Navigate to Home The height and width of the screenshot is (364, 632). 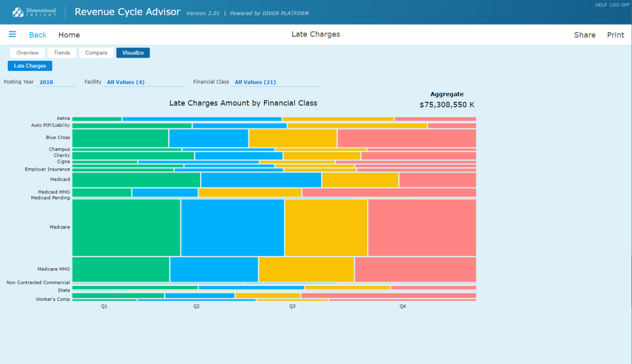pos(69,35)
